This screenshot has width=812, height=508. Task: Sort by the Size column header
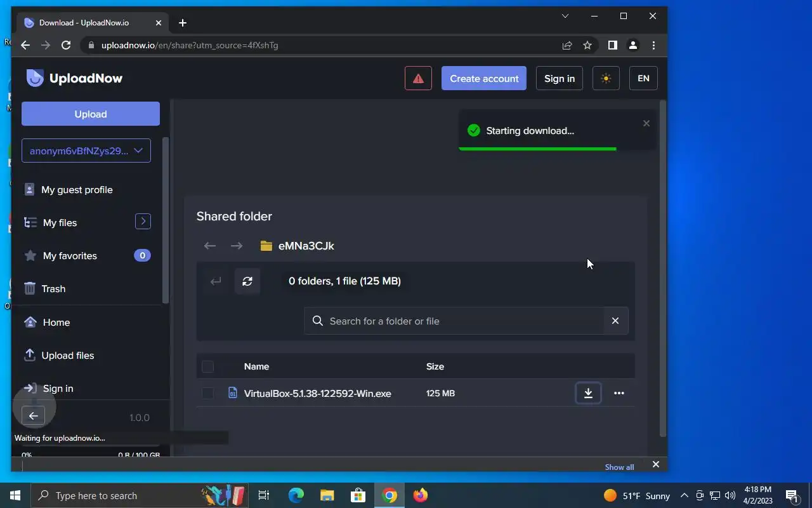435,366
